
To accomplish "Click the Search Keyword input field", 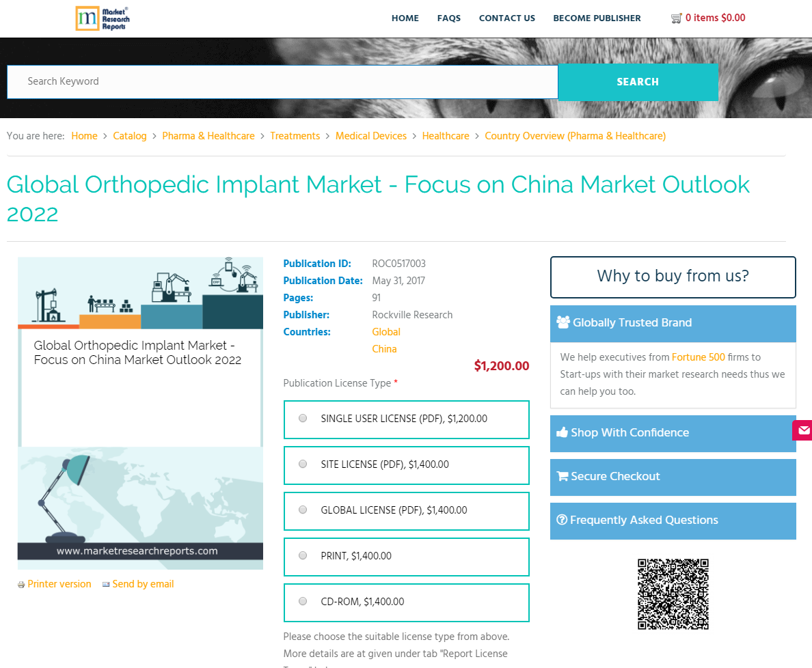I will [282, 82].
